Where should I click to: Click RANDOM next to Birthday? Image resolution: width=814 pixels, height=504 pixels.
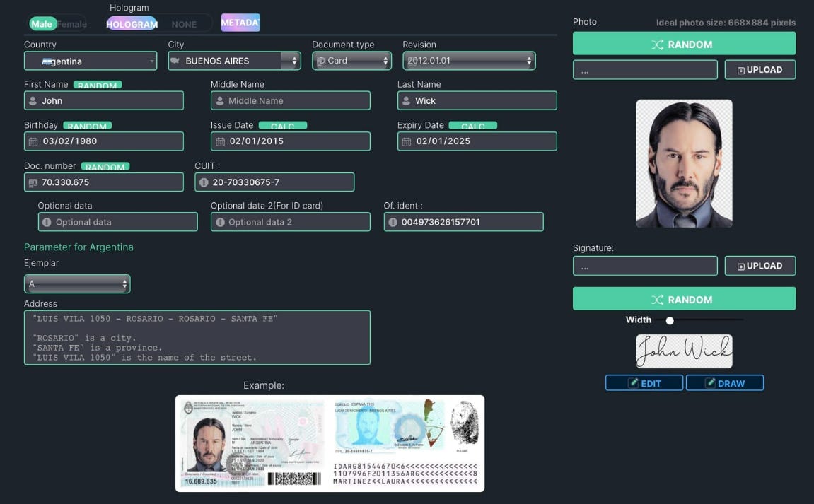87,126
